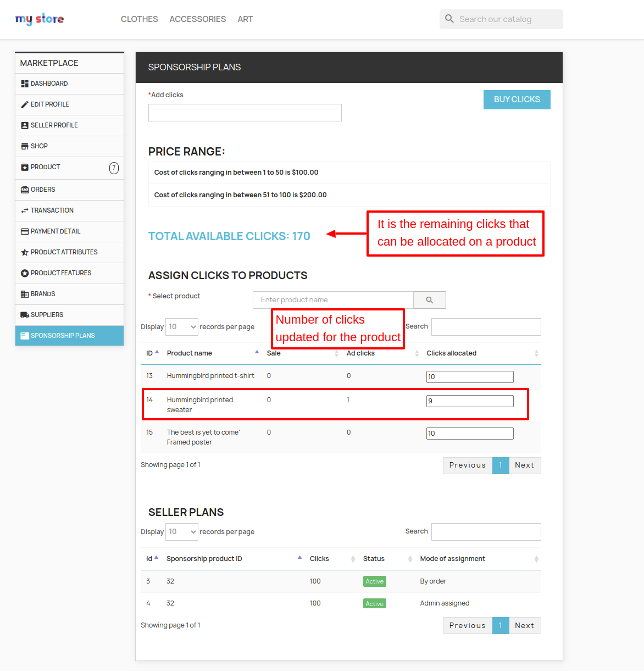The width and height of the screenshot is (644, 672).
Task: Open Dashboard in marketplace sidebar
Action: click(69, 84)
